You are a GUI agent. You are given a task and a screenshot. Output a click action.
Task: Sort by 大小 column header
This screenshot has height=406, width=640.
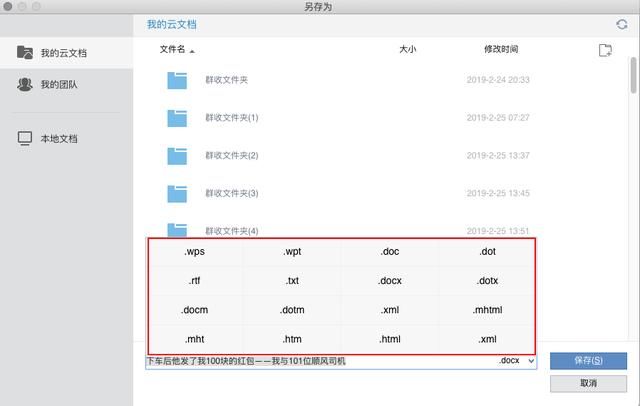click(x=407, y=49)
